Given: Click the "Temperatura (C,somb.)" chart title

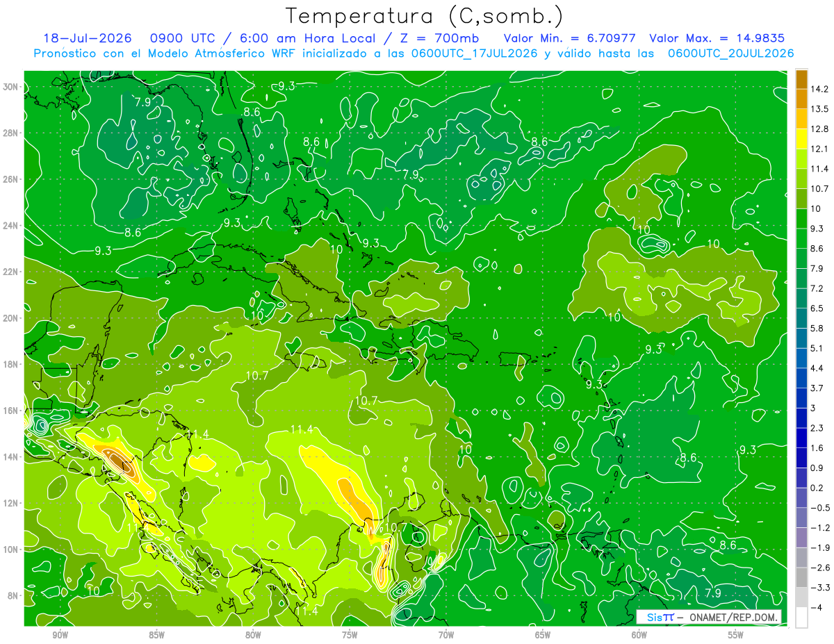Looking at the screenshot, I should coord(424,16).
